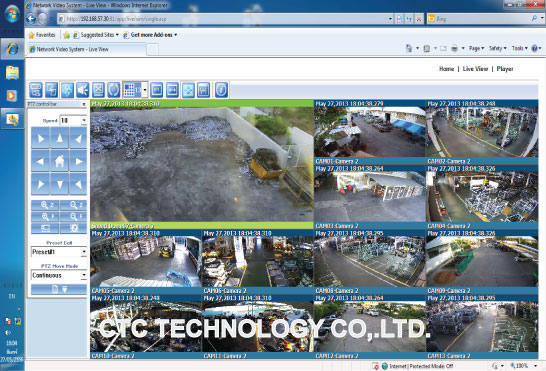
Task: Open the PTZ Move Mode Continuous dropdown
Action: pyautogui.click(x=84, y=275)
